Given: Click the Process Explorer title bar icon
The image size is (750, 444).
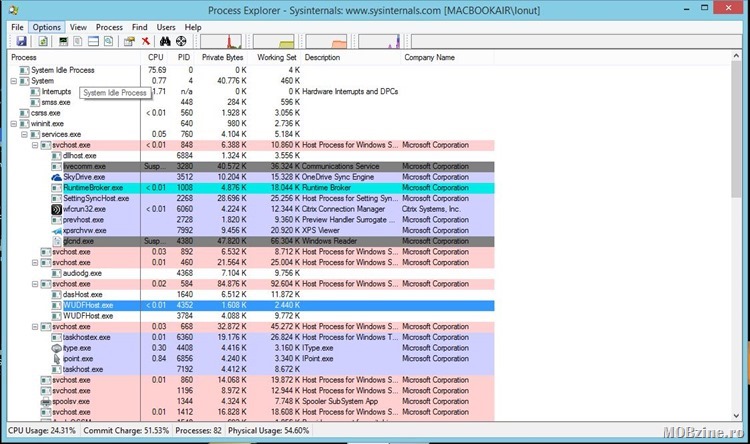Looking at the screenshot, I should pos(13,10).
